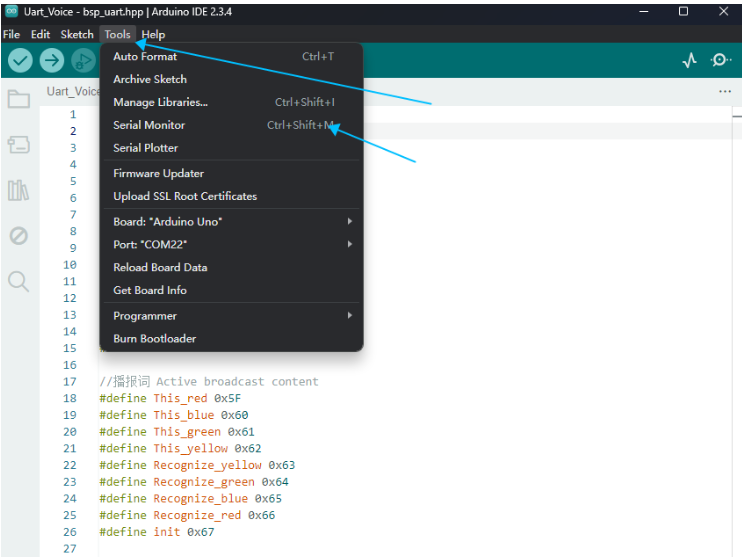Image resolution: width=742 pixels, height=557 pixels.
Task: Open the Sketch menu
Action: coord(77,35)
